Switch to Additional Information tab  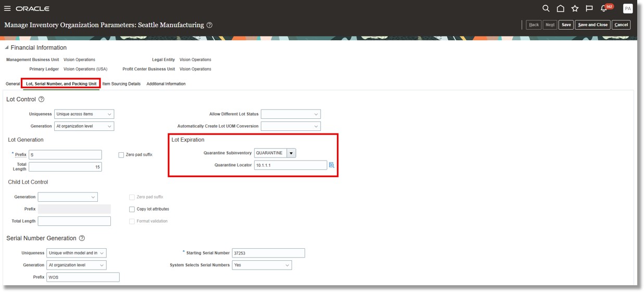click(x=166, y=83)
